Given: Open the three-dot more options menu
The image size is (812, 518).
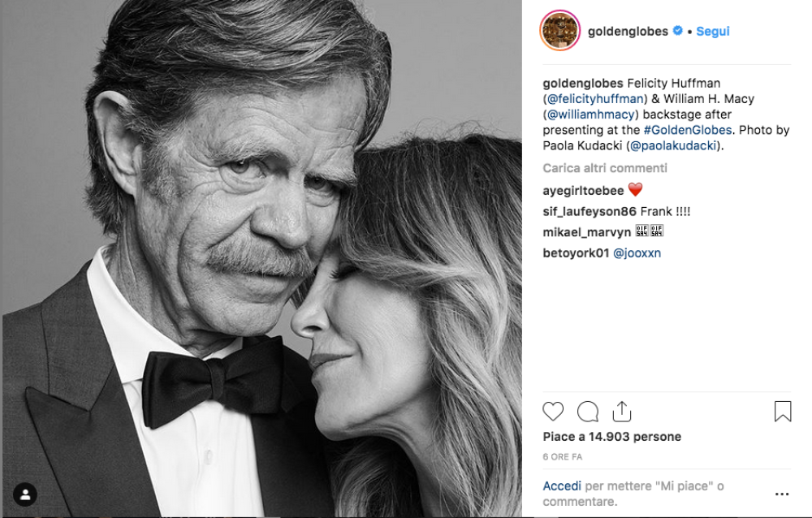Looking at the screenshot, I should tap(782, 494).
